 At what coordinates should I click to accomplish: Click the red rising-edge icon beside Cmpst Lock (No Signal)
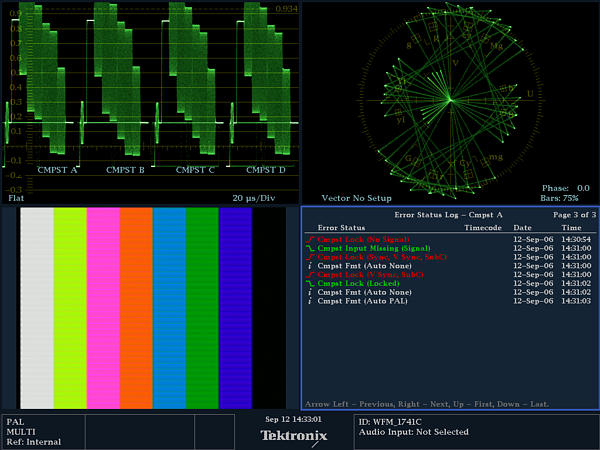click(310, 240)
